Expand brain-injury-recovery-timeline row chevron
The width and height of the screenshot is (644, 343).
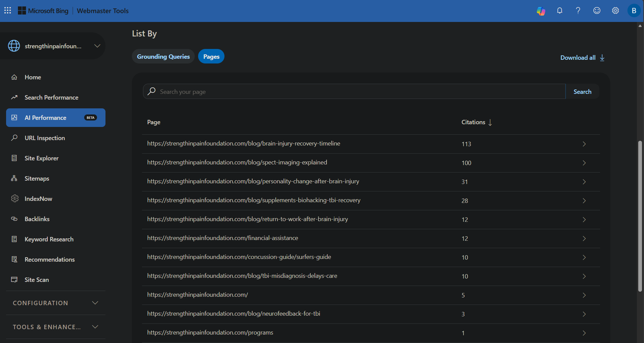[584, 144]
